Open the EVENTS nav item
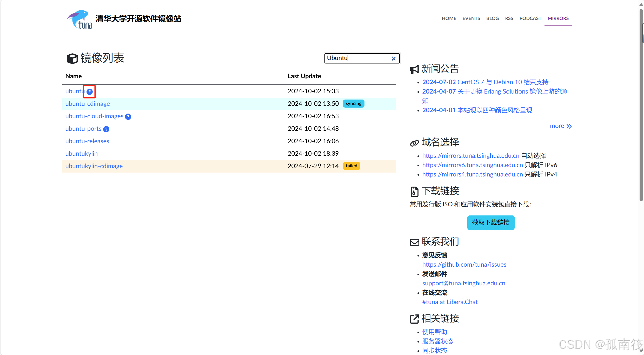Viewport: 644px width, 355px height. (471, 18)
